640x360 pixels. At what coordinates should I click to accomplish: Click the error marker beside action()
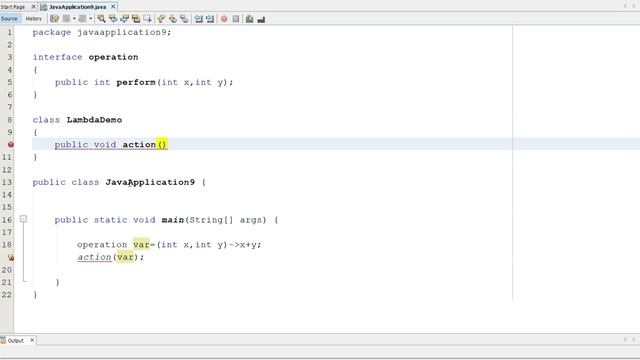[x=11, y=144]
